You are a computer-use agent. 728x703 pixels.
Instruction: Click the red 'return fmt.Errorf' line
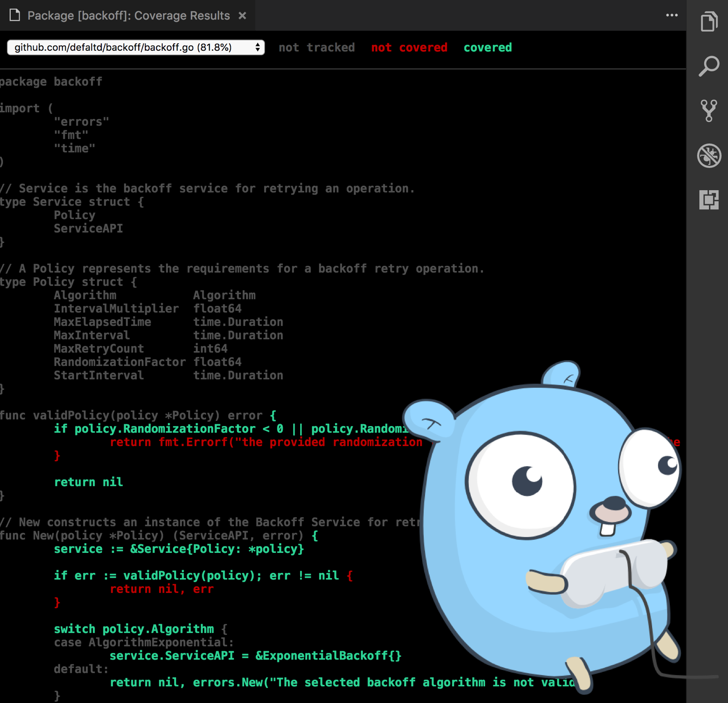(x=266, y=442)
